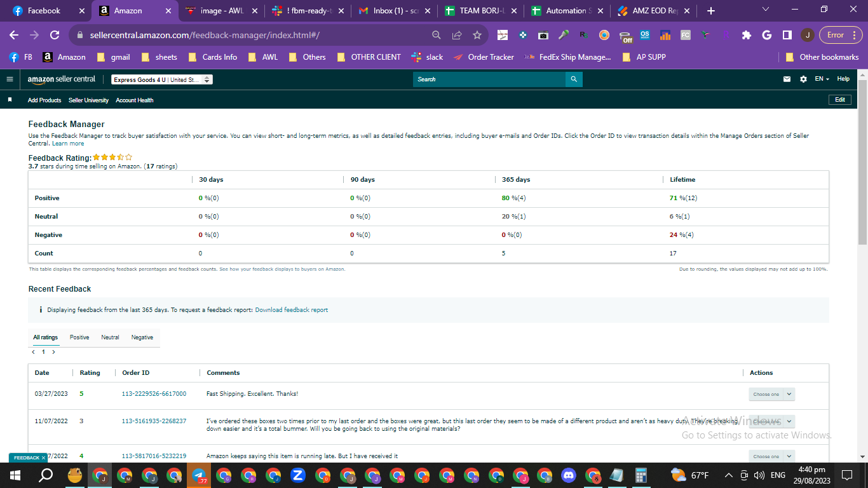The width and height of the screenshot is (868, 488).
Task: Open Seller University link
Action: [88, 100]
